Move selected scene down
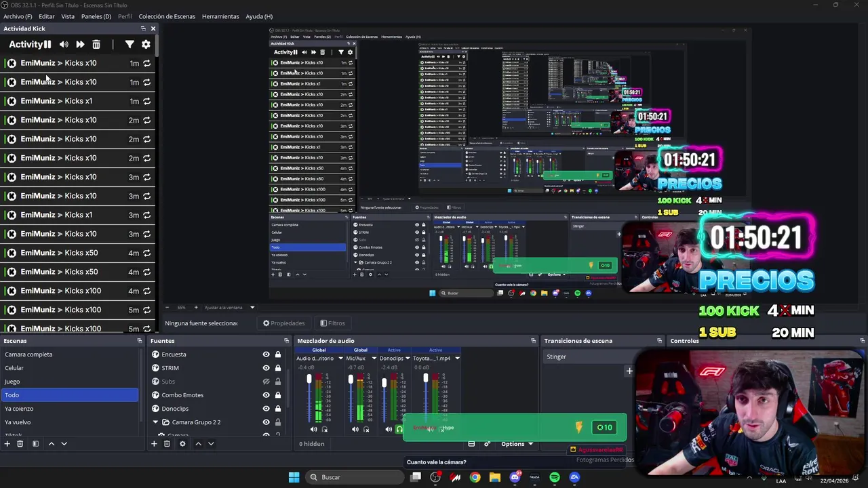The height and width of the screenshot is (488, 868). [64, 444]
